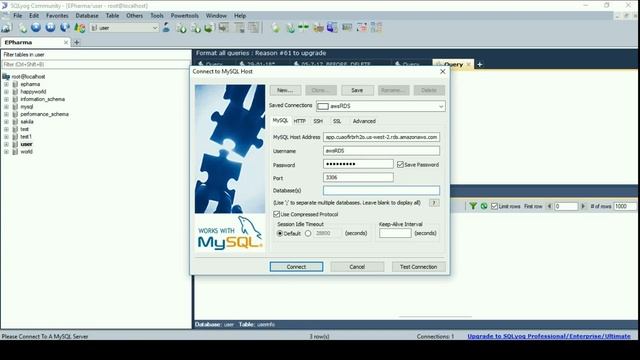Viewport: 640px width, 360px height.
Task: Switch to the SSL tab in dialog
Action: [x=337, y=121]
